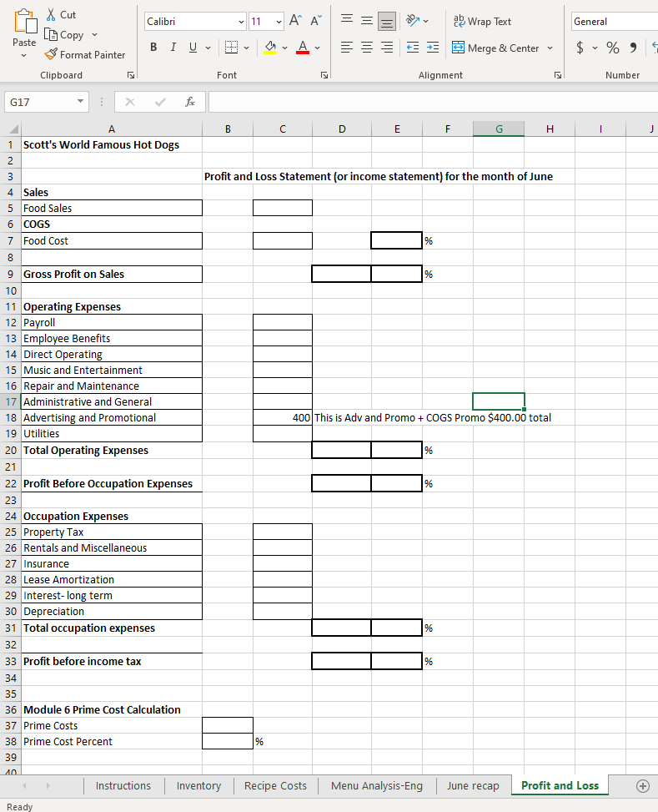Switch to the Instructions sheet tab
Viewport: 658px width, 812px height.
click(x=123, y=785)
